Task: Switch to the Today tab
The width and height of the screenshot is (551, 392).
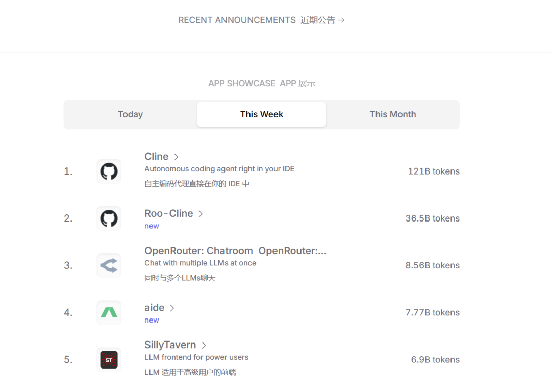Action: pos(130,114)
